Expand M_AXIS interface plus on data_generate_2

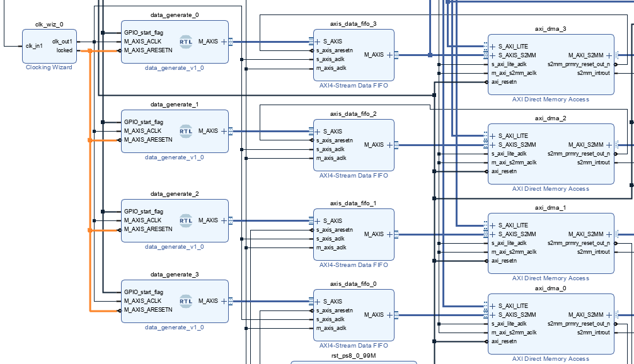pyautogui.click(x=224, y=220)
